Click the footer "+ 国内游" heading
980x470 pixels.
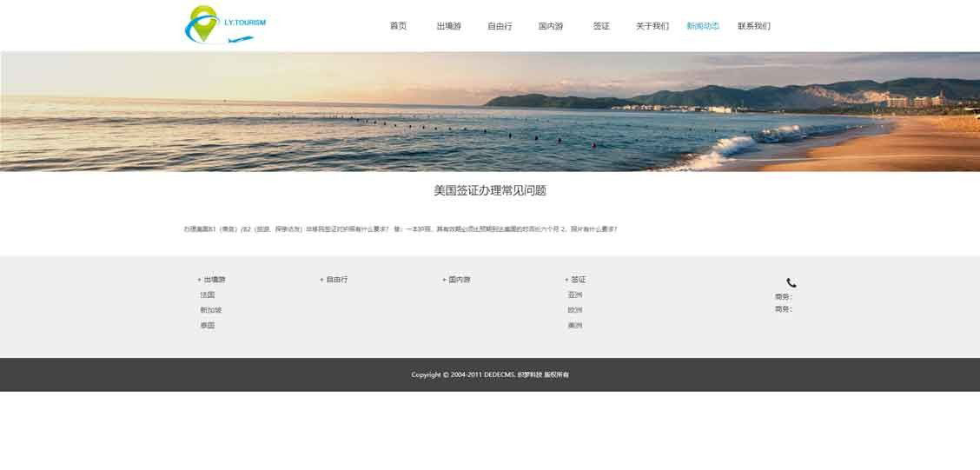pos(456,280)
